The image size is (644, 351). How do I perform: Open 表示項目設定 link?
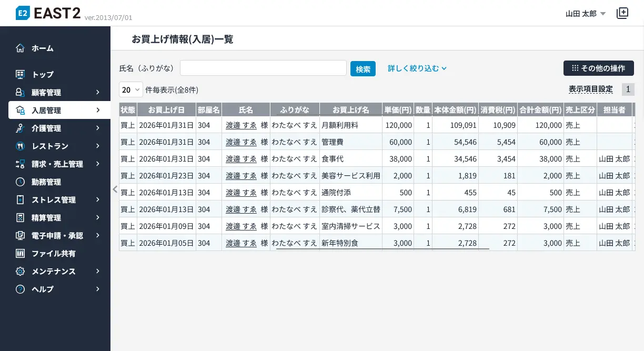pyautogui.click(x=590, y=89)
